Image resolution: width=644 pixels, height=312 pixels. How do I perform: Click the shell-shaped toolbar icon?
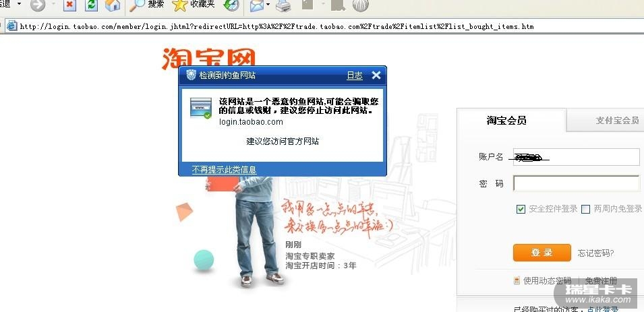click(x=360, y=5)
